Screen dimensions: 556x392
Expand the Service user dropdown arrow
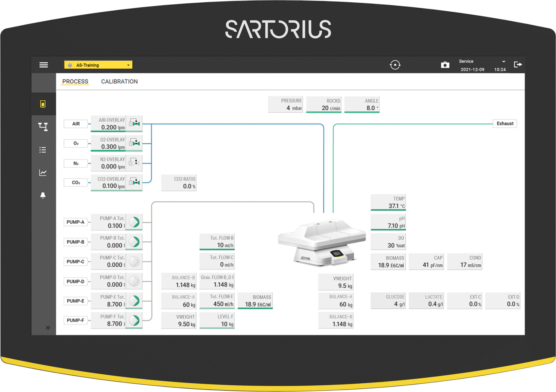point(503,61)
